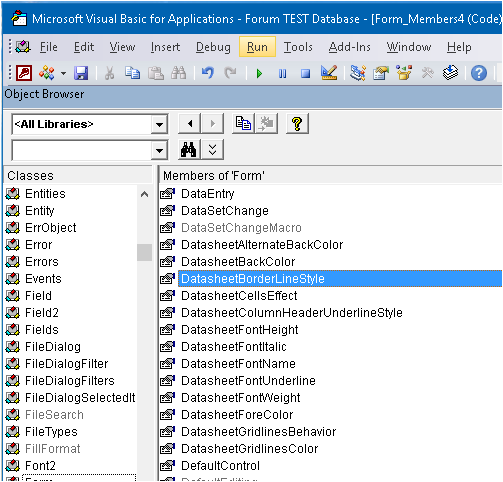This screenshot has width=503, height=482.
Task: Select the Entities class
Action: [45, 194]
